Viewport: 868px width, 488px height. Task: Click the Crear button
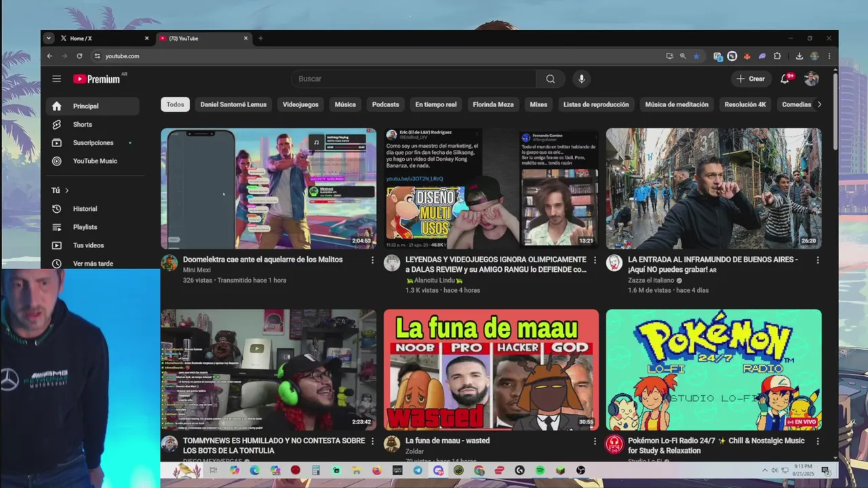coord(751,79)
